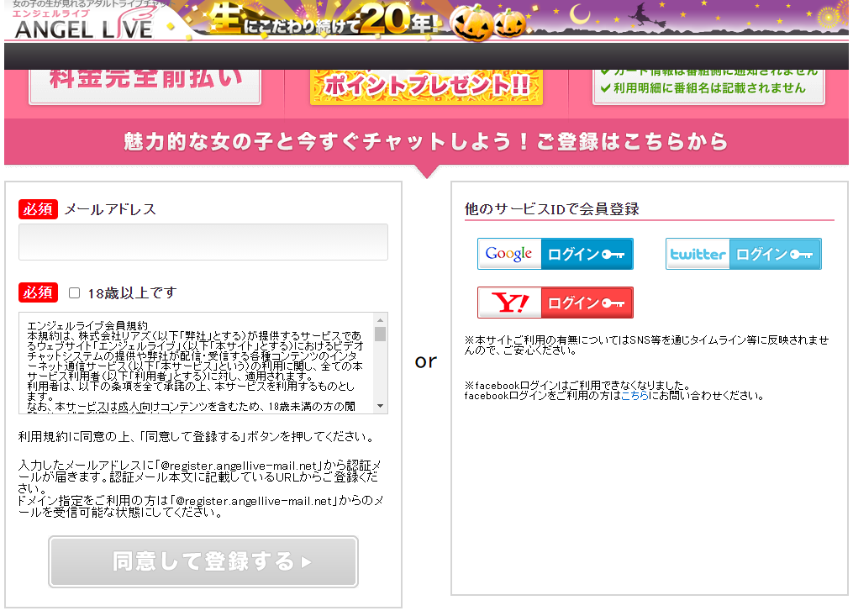Image resolution: width=853 pixels, height=616 pixels.
Task: Click the pumpkin icons in the header banner
Action: pos(487,24)
